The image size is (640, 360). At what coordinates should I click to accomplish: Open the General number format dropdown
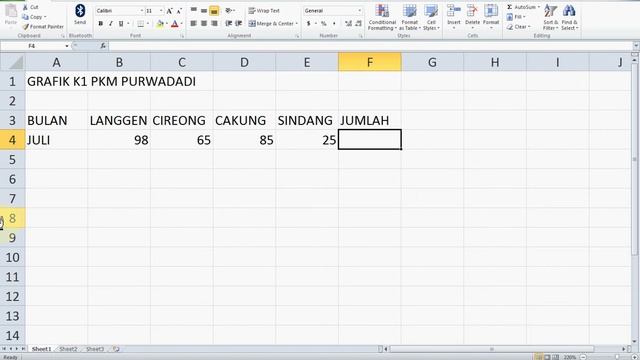coord(359,11)
